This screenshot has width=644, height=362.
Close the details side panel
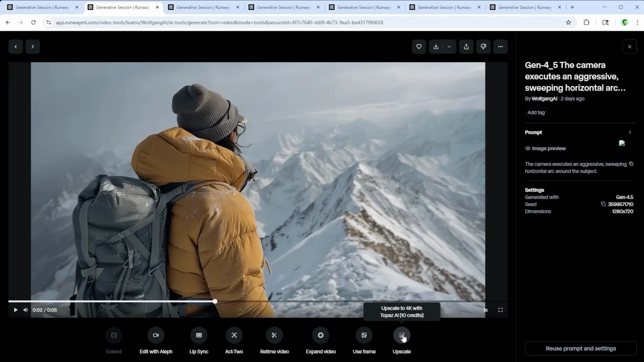tap(630, 47)
